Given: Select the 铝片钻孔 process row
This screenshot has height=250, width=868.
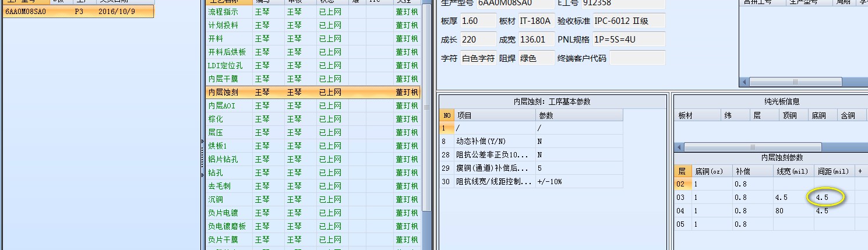Looking at the screenshot, I should click(313, 159).
